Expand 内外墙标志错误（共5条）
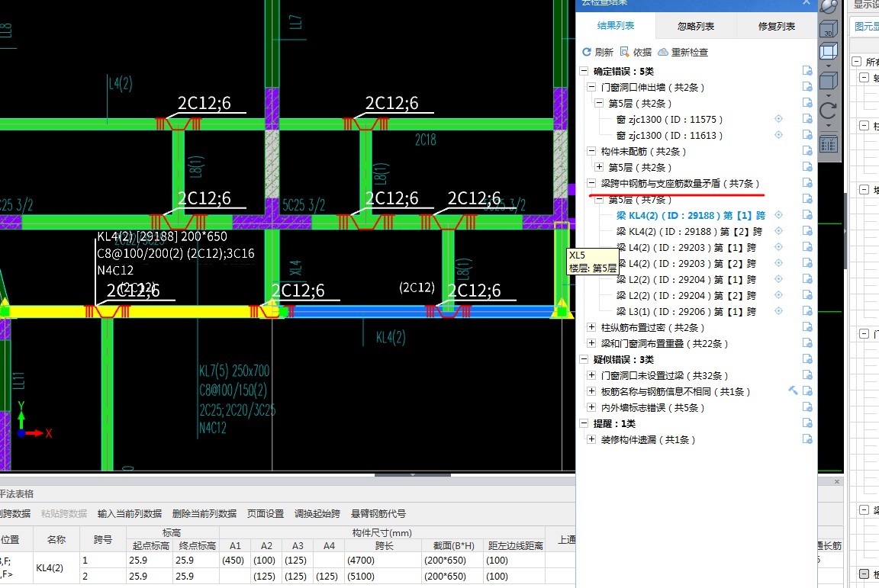This screenshot has width=879, height=588. 591,407
